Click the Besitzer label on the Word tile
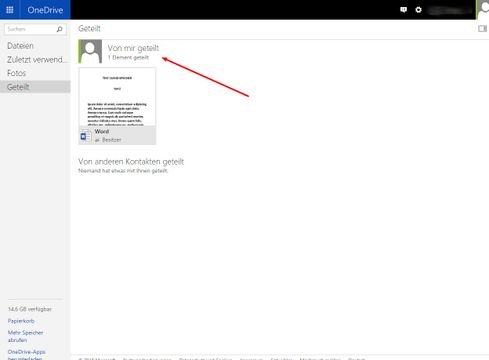Image resolution: width=489 pixels, height=360 pixels. [111, 140]
